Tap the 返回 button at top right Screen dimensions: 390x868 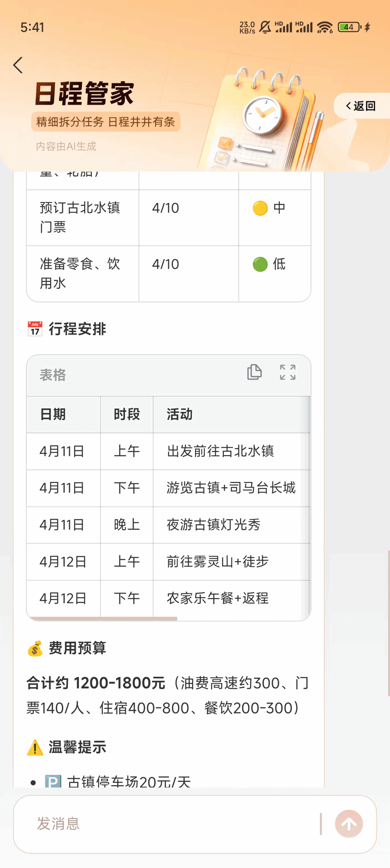[x=362, y=106]
